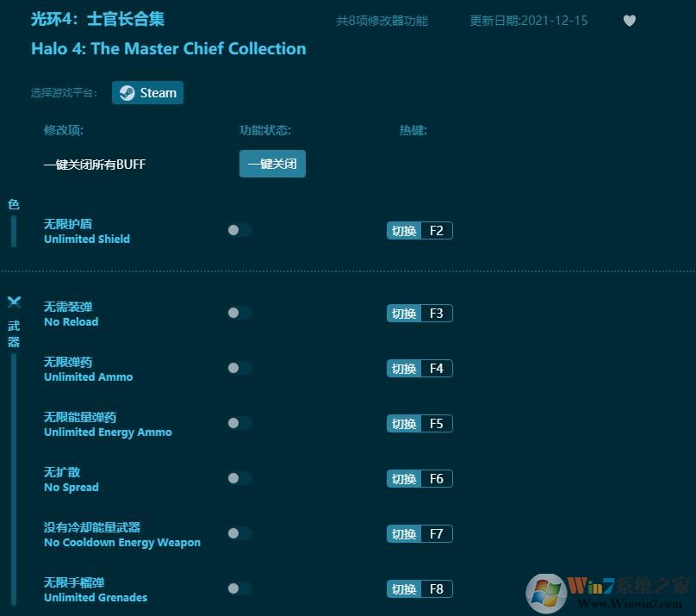The height and width of the screenshot is (616, 696).
Task: Toggle Unlimited Shield switch
Action: (x=239, y=230)
